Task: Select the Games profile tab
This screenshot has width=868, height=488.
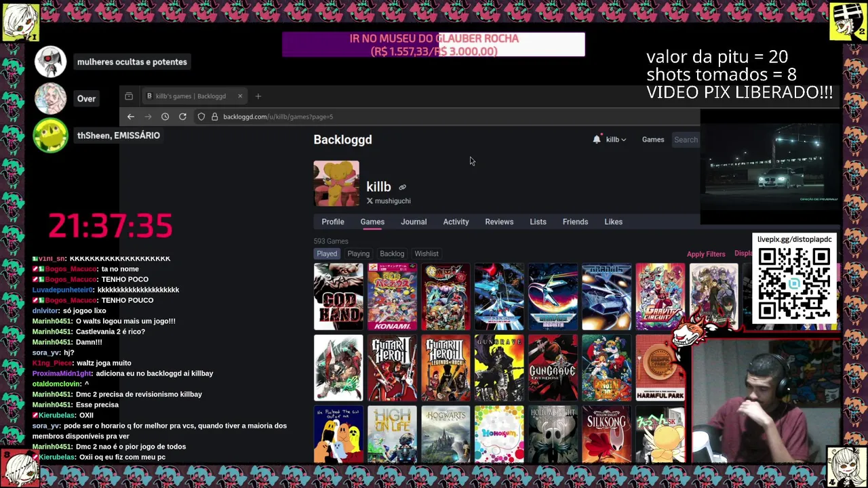Action: click(x=372, y=222)
